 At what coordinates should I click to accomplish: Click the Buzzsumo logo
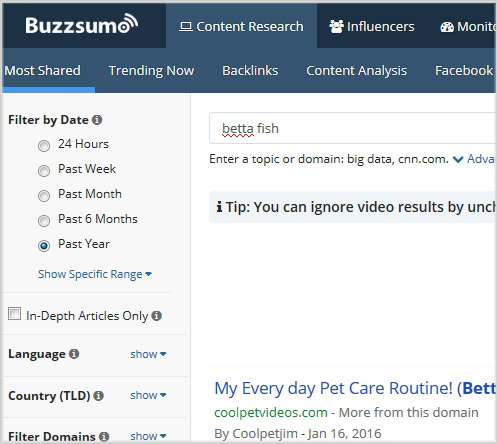pyautogui.click(x=82, y=24)
